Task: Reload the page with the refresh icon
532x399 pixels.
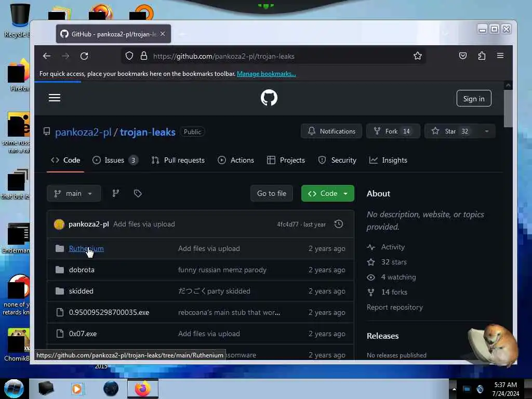Action: 84,56
